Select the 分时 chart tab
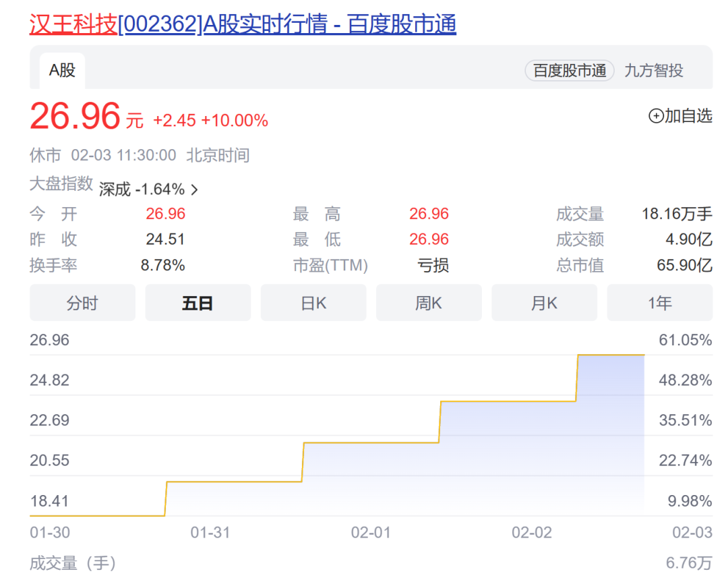Viewport: 728px width, 578px height. 83,303
